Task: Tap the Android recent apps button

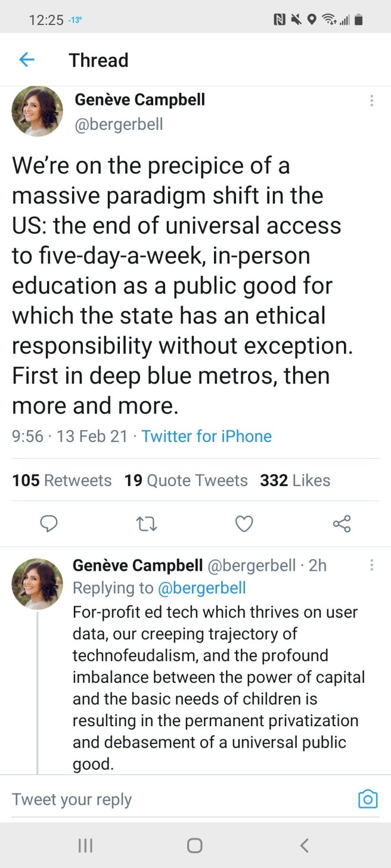Action: pyautogui.click(x=86, y=845)
